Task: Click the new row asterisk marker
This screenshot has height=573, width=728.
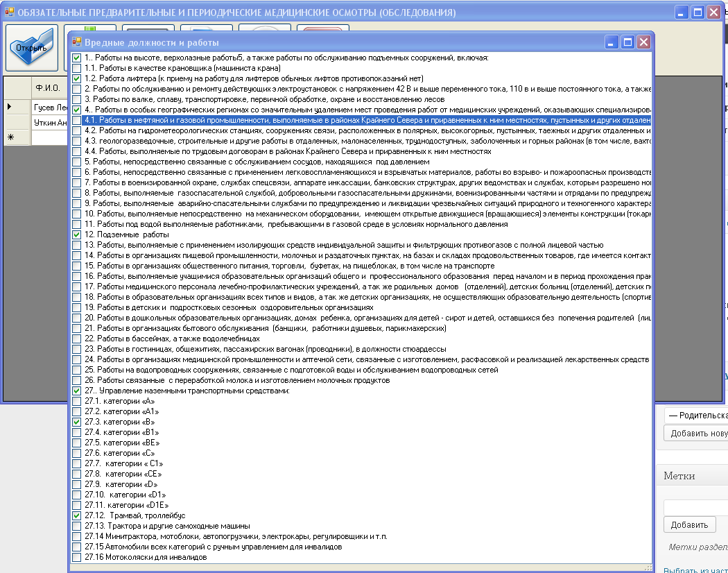Action: (10, 137)
